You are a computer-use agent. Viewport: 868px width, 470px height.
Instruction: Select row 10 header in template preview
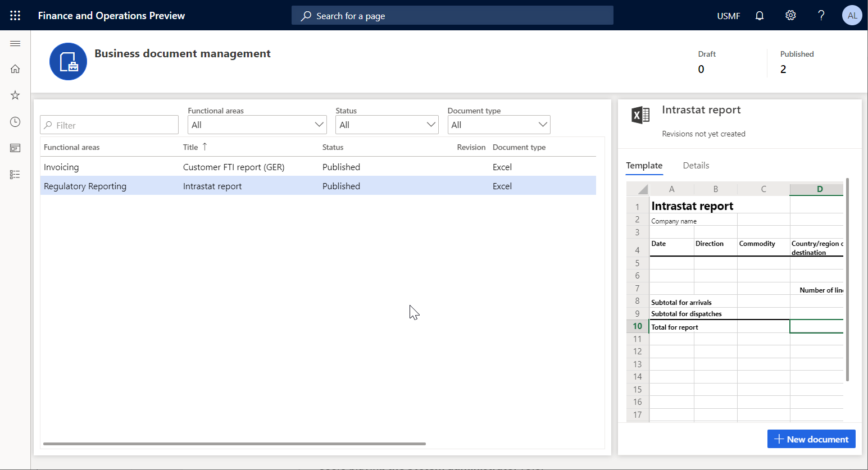[x=637, y=326]
